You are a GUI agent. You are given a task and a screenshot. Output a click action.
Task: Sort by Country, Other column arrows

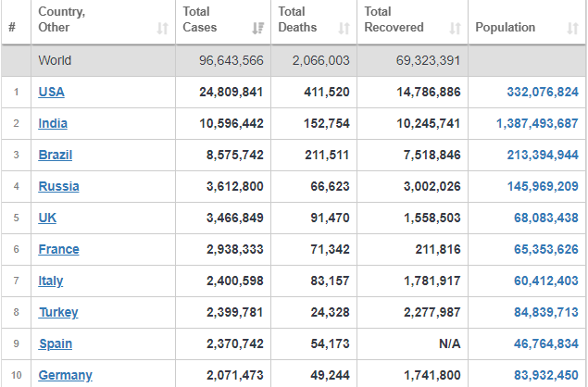(162, 28)
